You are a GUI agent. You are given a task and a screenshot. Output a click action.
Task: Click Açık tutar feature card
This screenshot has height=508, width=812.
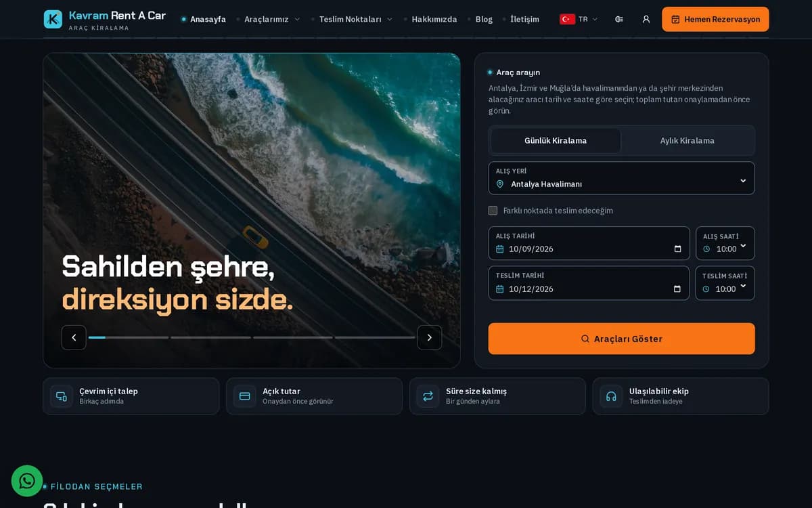click(x=314, y=396)
